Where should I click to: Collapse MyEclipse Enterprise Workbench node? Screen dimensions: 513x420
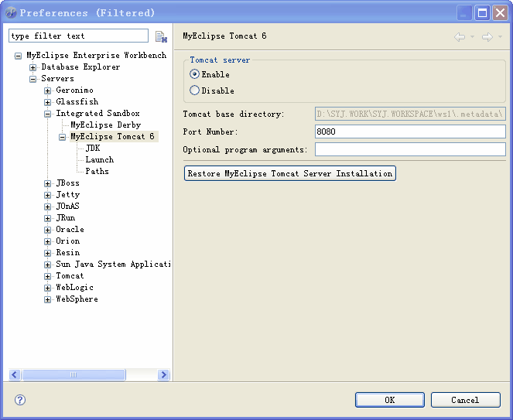pyautogui.click(x=19, y=56)
